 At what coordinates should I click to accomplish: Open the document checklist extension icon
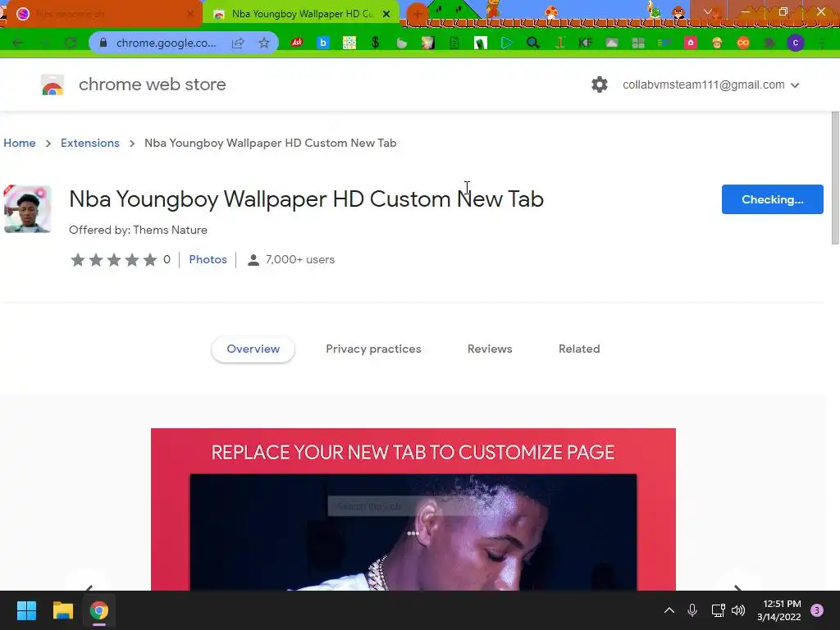(x=454, y=43)
